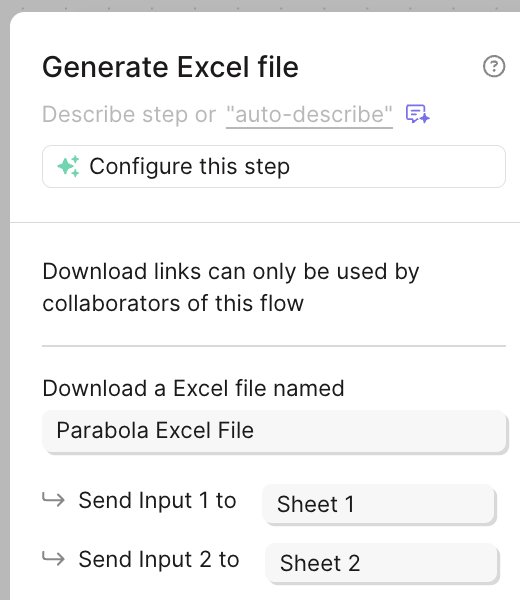Click the AI auto-describe comment icon
The width and height of the screenshot is (520, 600).
click(x=417, y=114)
